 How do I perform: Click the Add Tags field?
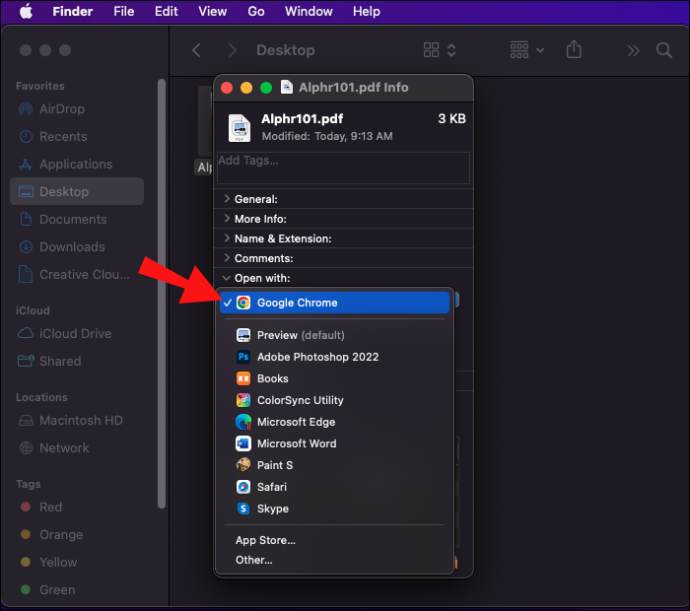343,168
